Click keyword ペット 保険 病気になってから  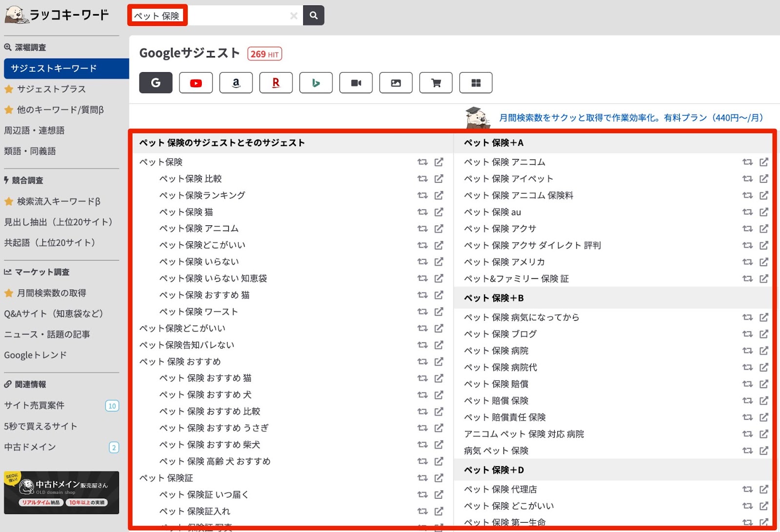[x=522, y=317]
